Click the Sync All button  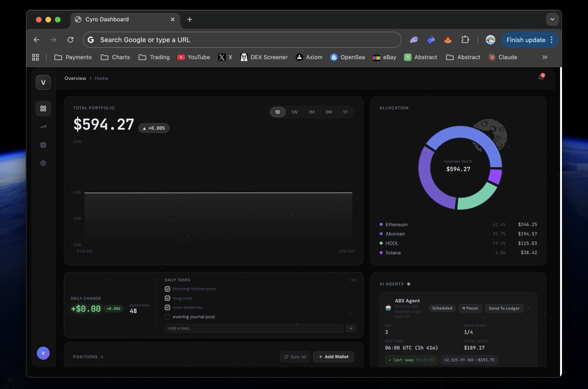[x=295, y=357]
